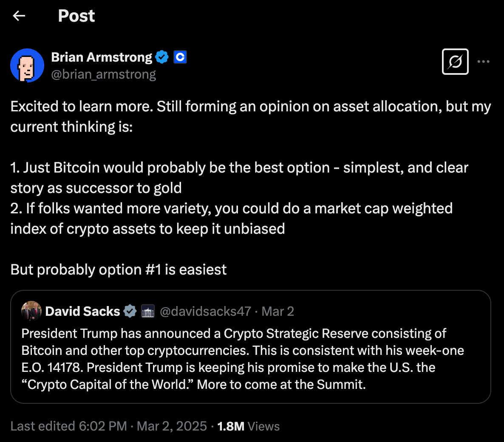Go back using the back arrow
Image resolution: width=504 pixels, height=442 pixels.
click(x=18, y=16)
